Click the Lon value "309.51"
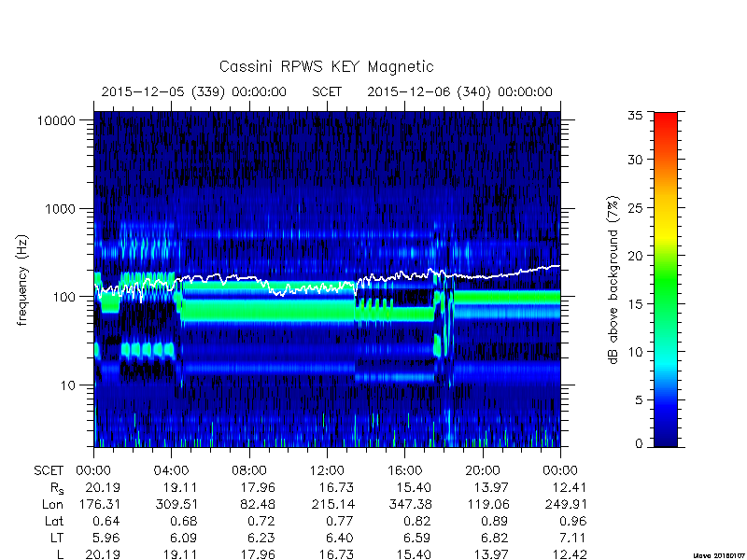 click(x=176, y=504)
